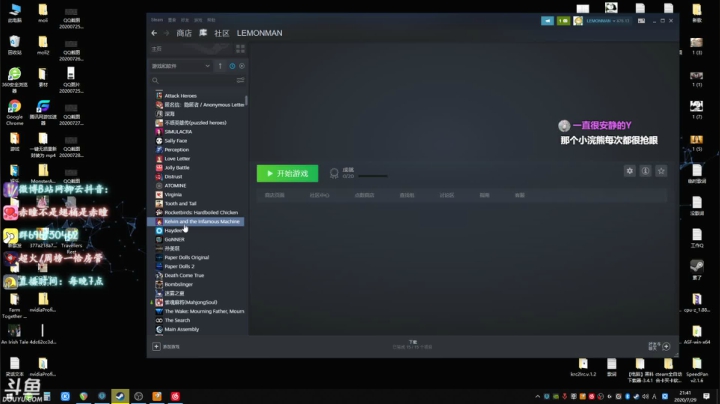
Task: Select GoNNER in the library list
Action: [x=174, y=239]
